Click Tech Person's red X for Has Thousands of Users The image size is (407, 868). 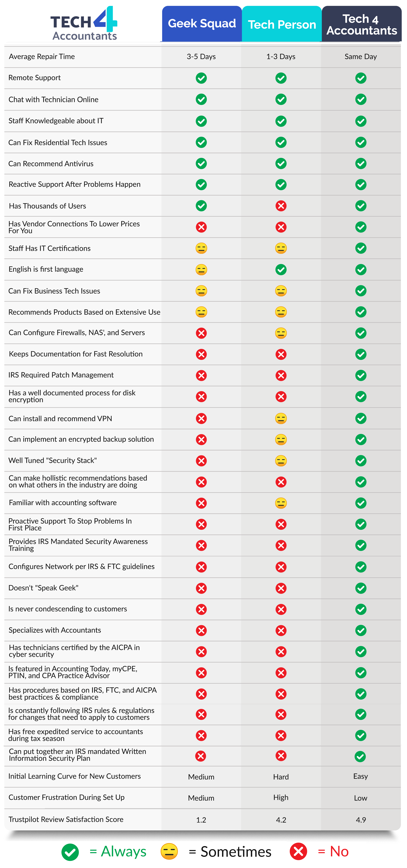coord(281,206)
